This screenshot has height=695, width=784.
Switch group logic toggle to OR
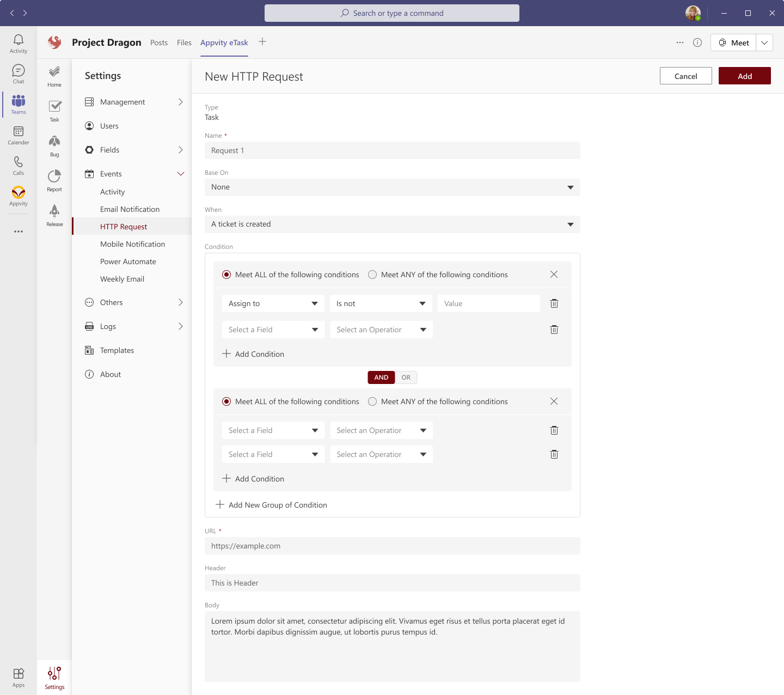[x=406, y=377]
